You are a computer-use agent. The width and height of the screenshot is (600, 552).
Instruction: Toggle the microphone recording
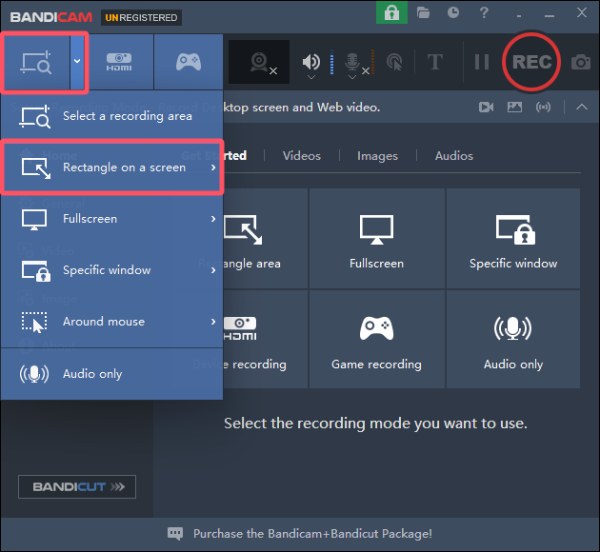pos(352,61)
